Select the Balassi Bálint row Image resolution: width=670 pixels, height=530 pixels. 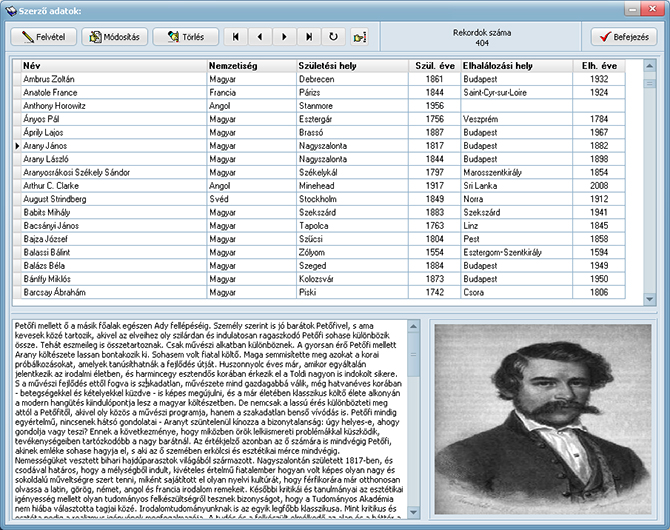click(x=319, y=252)
